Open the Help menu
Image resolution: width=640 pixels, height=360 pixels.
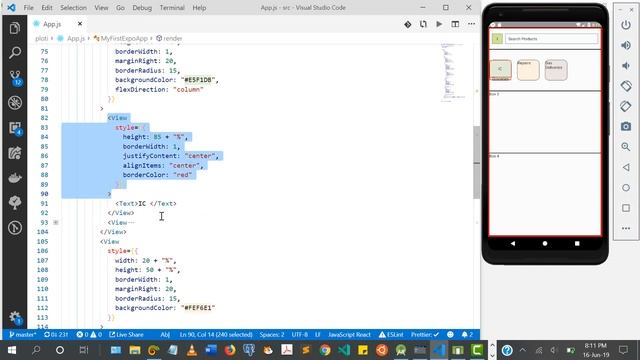(199, 8)
